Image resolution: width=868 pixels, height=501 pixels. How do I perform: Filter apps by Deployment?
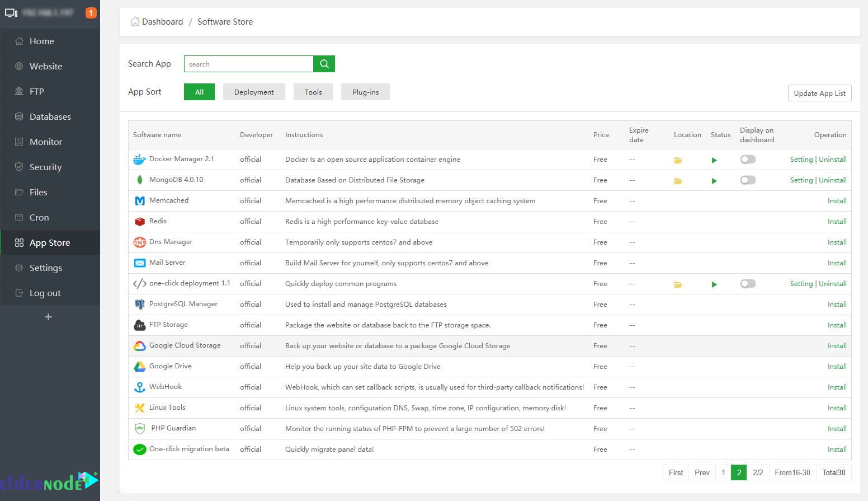(254, 92)
